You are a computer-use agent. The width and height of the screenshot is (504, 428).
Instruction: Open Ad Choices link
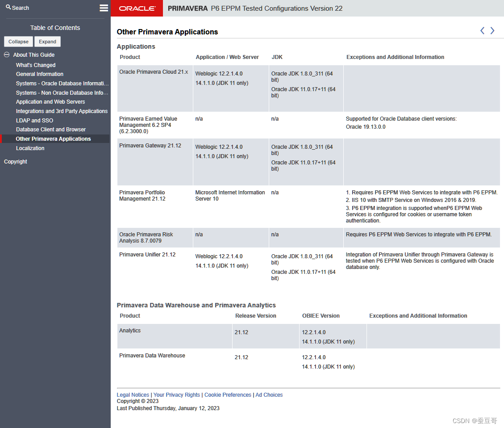coord(269,394)
